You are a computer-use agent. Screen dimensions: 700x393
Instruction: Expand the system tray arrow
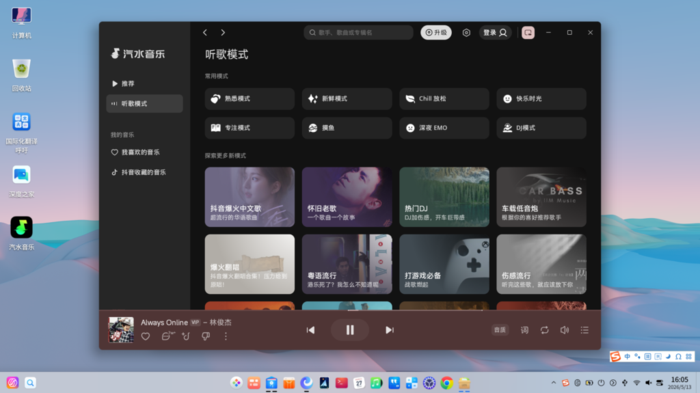tap(554, 383)
